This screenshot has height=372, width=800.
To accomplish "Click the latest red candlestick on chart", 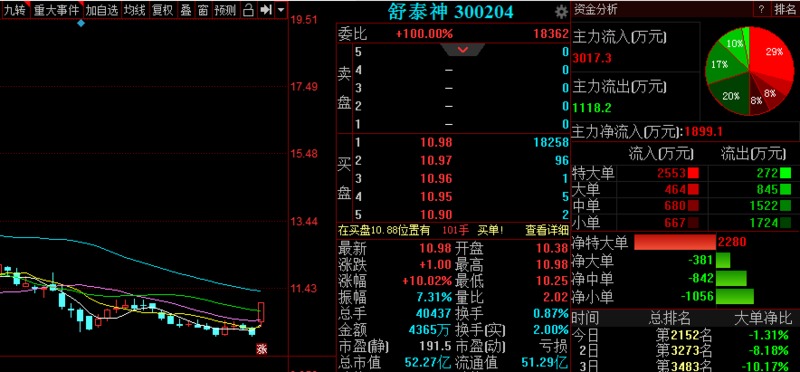I will pos(261,312).
